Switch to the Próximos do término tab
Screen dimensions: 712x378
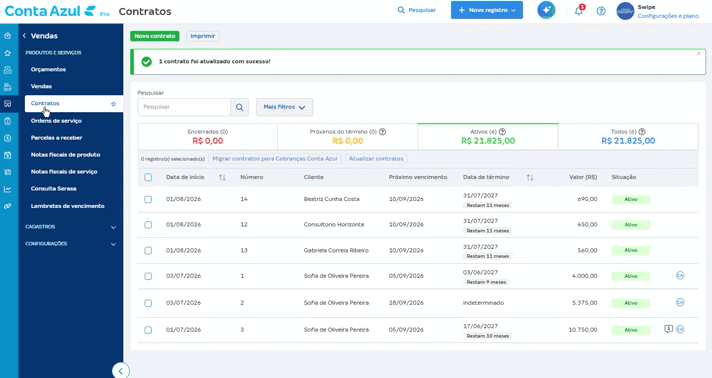[347, 137]
